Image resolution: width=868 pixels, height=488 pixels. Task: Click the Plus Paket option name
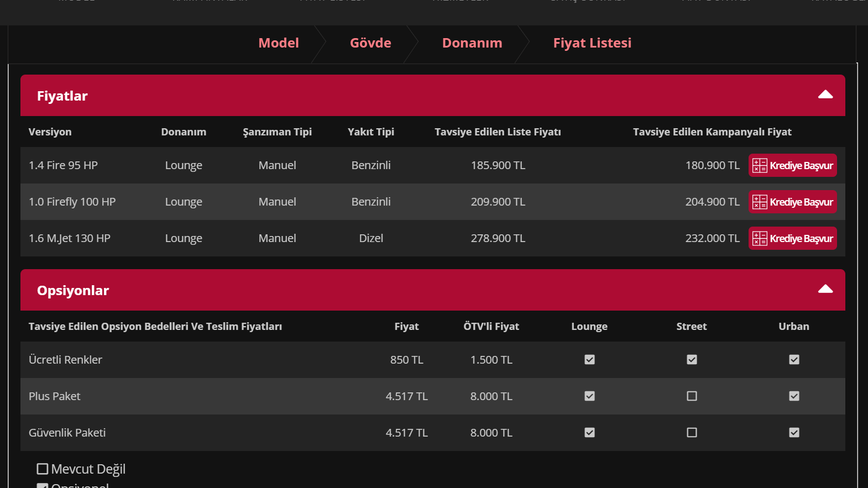[54, 396]
